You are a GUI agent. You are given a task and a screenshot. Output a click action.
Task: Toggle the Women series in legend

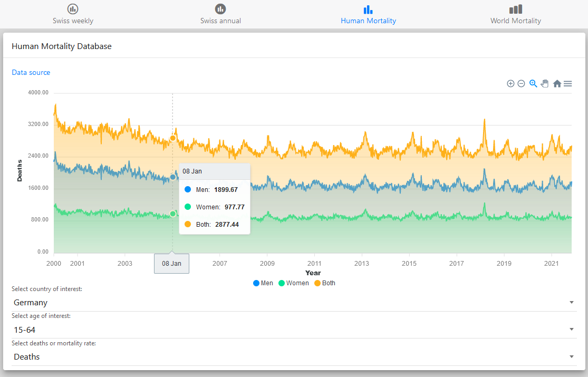click(x=293, y=283)
